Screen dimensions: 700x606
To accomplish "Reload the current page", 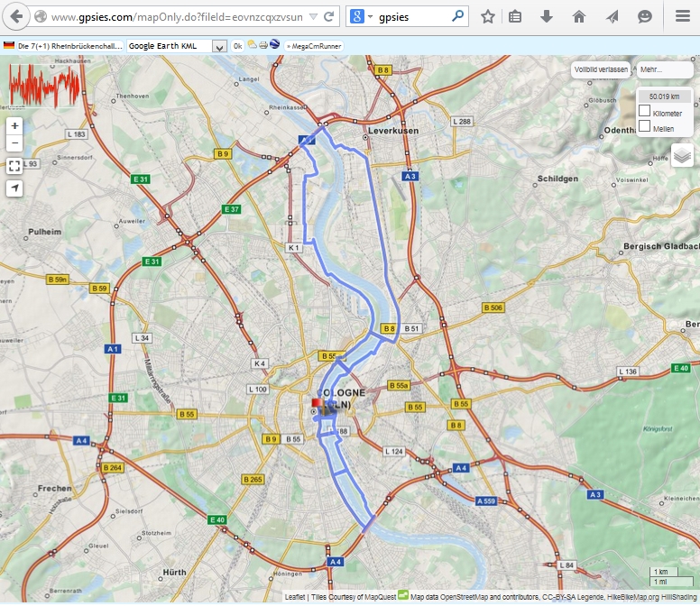I will pos(329,16).
